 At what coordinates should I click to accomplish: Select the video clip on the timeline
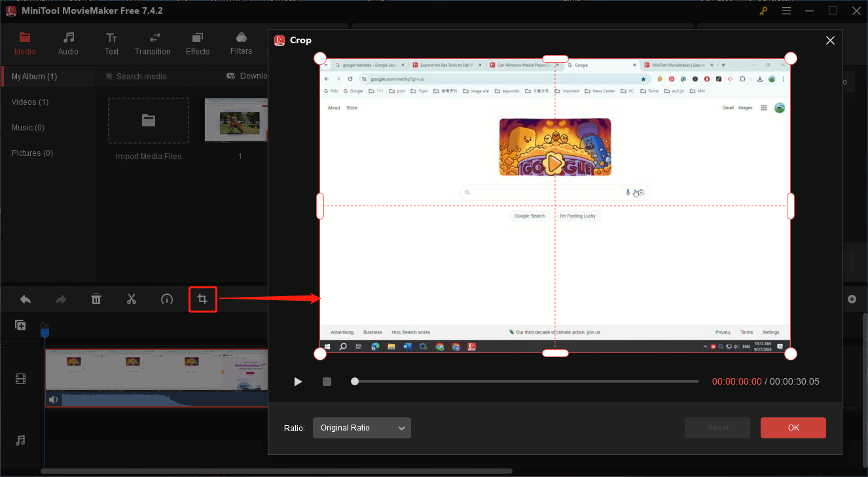(156, 378)
